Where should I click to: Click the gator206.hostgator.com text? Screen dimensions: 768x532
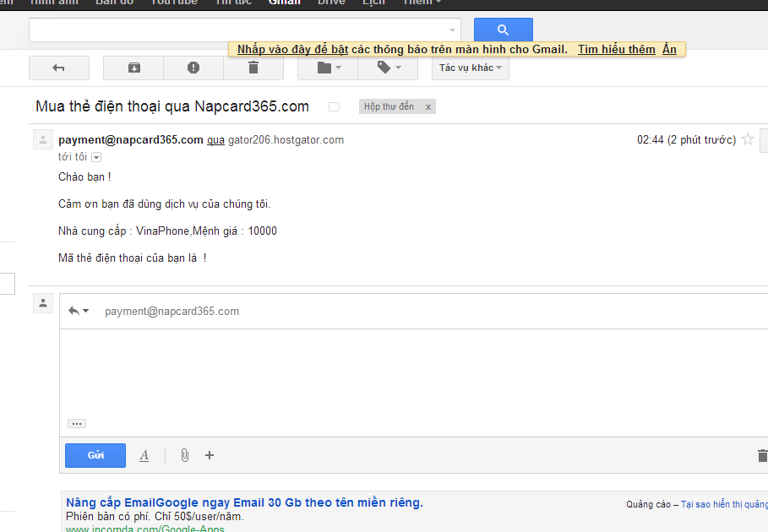point(286,140)
